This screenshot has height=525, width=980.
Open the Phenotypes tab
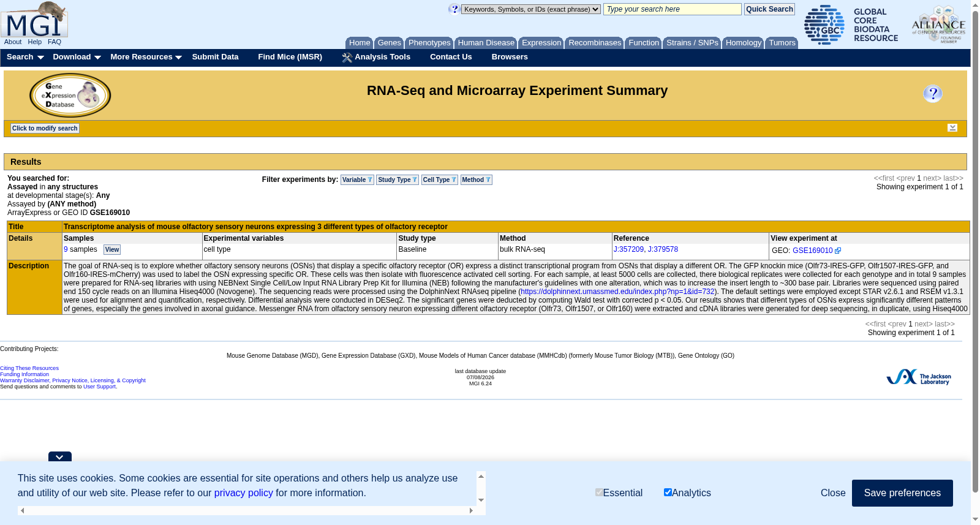429,43
